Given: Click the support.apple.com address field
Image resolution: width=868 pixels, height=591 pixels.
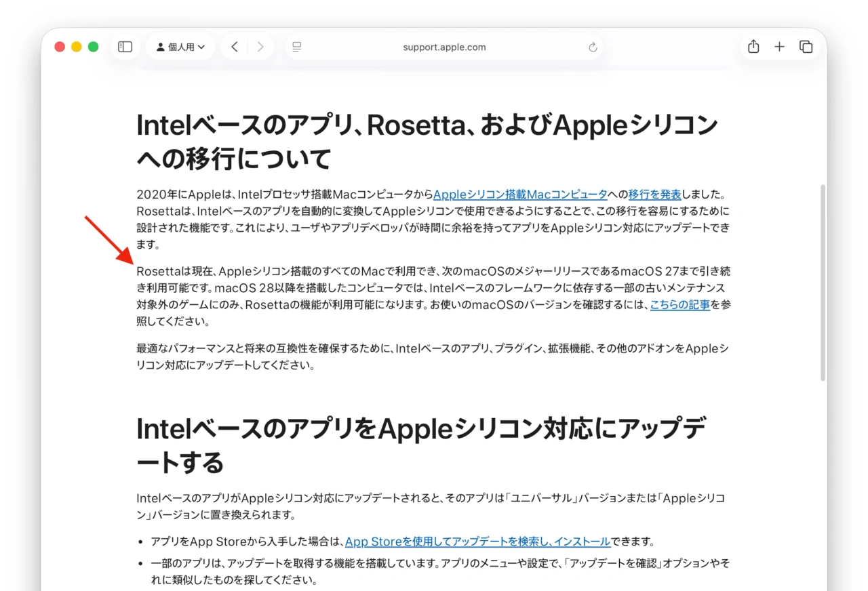Looking at the screenshot, I should tap(444, 47).
